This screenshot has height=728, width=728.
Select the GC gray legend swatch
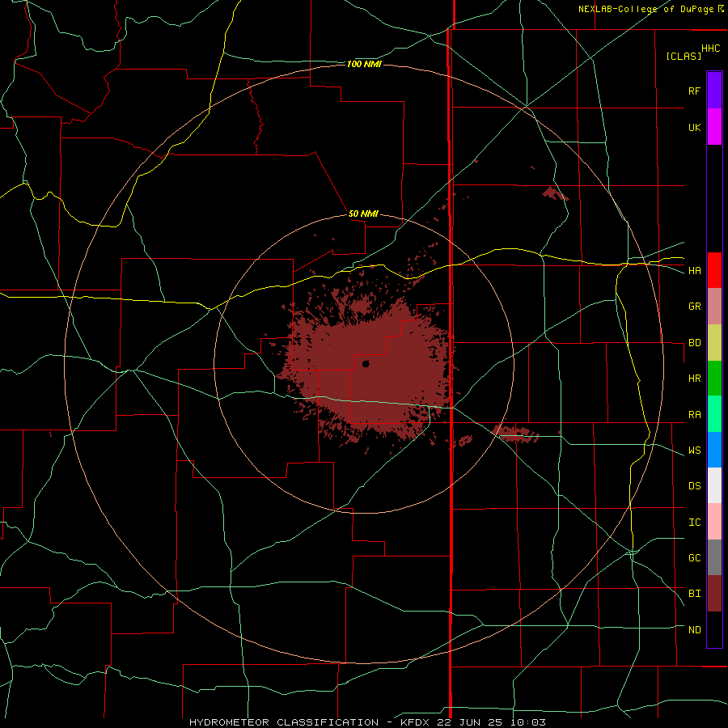714,557
